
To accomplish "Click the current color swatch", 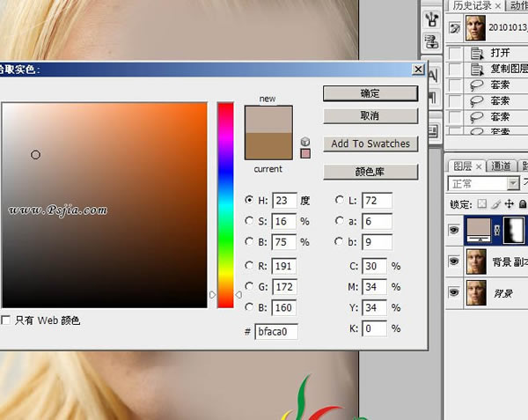I will pos(268,146).
